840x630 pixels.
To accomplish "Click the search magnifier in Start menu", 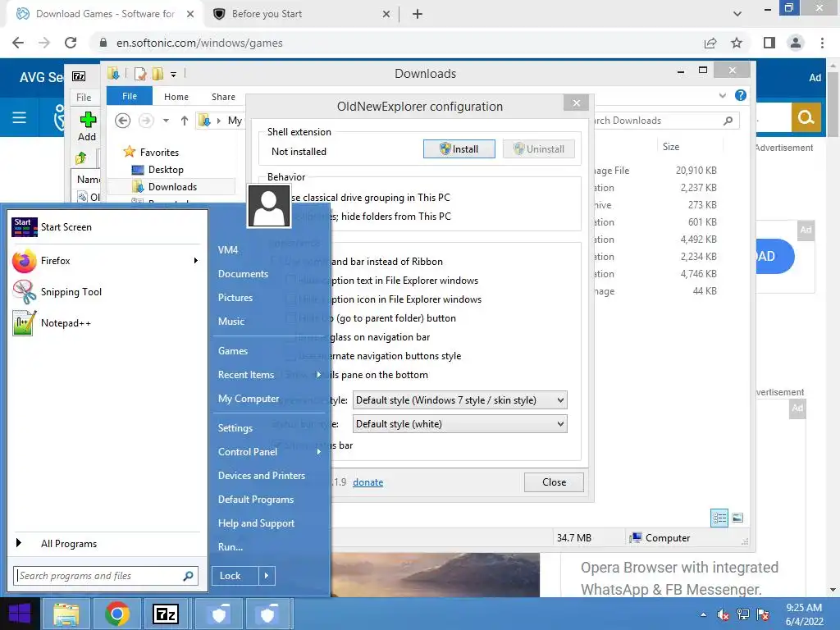I will [188, 576].
